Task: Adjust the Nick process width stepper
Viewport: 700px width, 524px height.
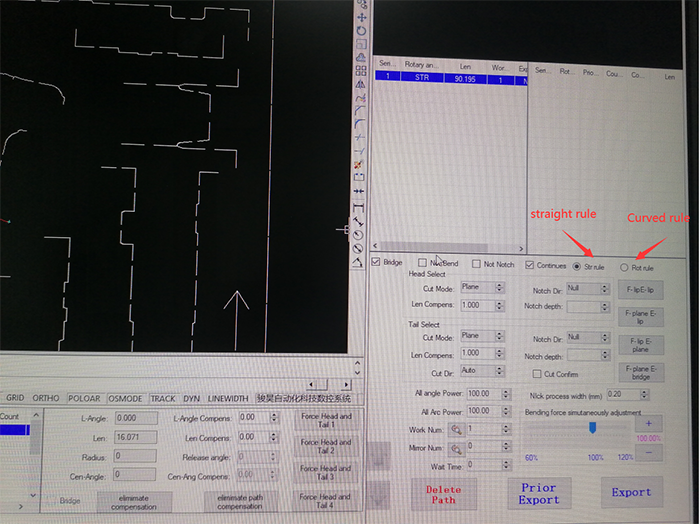Action: click(644, 395)
